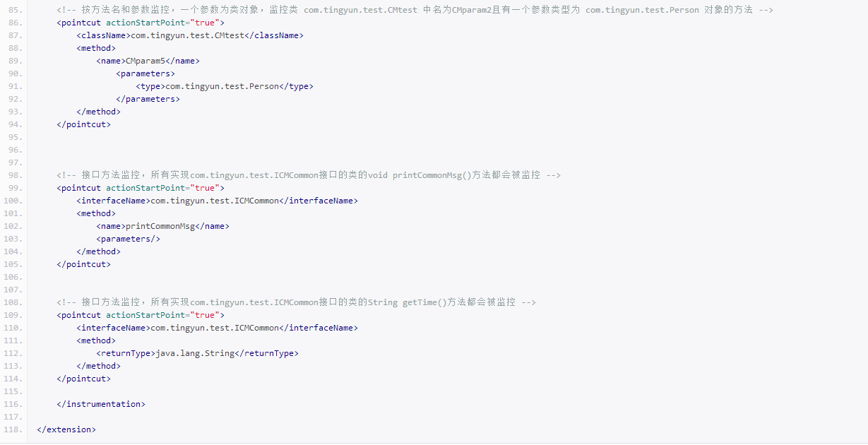This screenshot has width=868, height=445.
Task: Click the closing </extension> tag
Action: [x=66, y=429]
